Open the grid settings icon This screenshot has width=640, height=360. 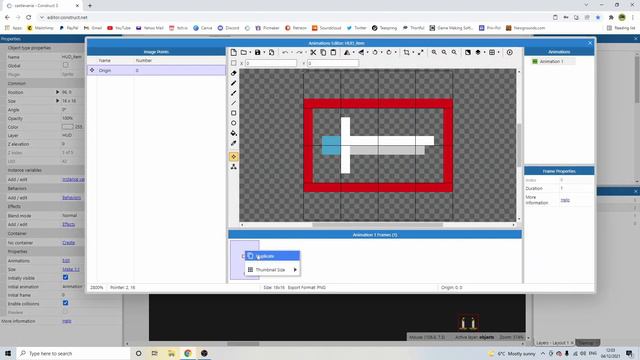click(492, 52)
